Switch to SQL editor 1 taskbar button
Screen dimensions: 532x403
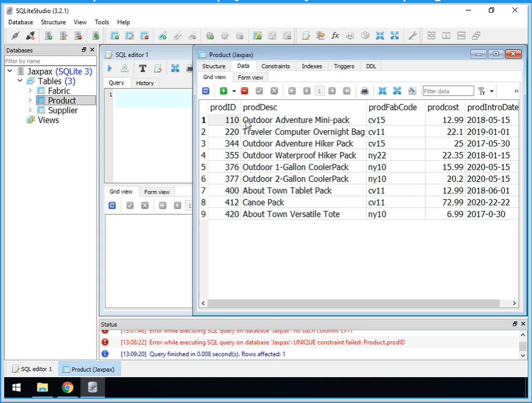(32, 369)
